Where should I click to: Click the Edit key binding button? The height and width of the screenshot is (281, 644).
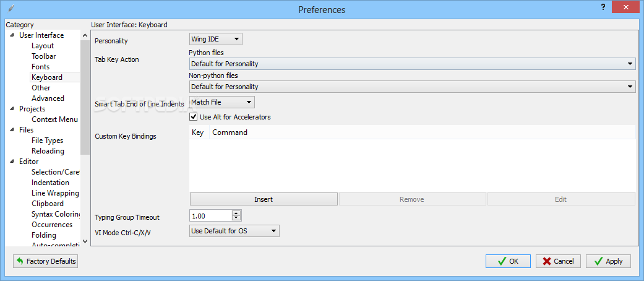(560, 199)
